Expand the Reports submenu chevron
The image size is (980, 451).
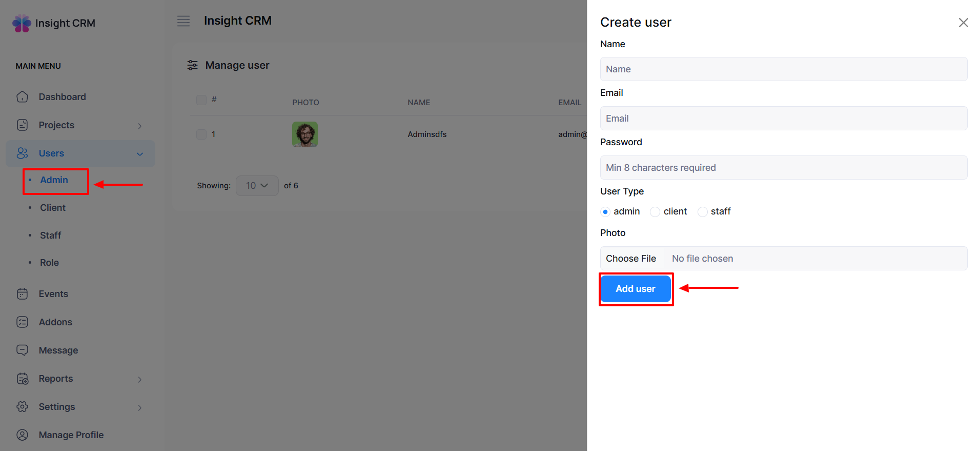coord(139,379)
